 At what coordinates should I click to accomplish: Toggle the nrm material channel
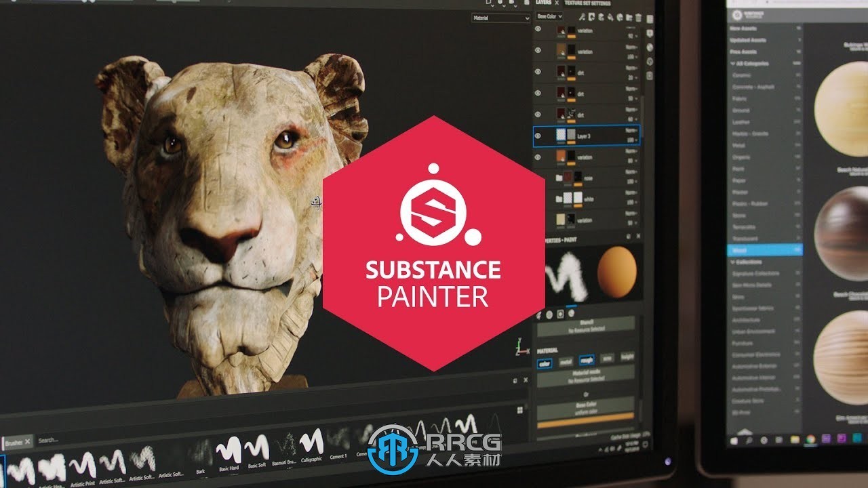click(x=607, y=359)
